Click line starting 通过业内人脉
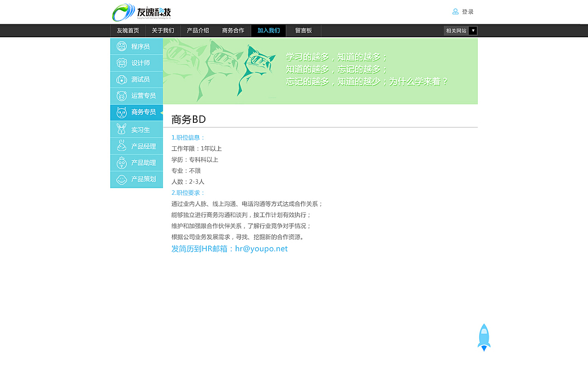This screenshot has width=588, height=368. tap(247, 204)
